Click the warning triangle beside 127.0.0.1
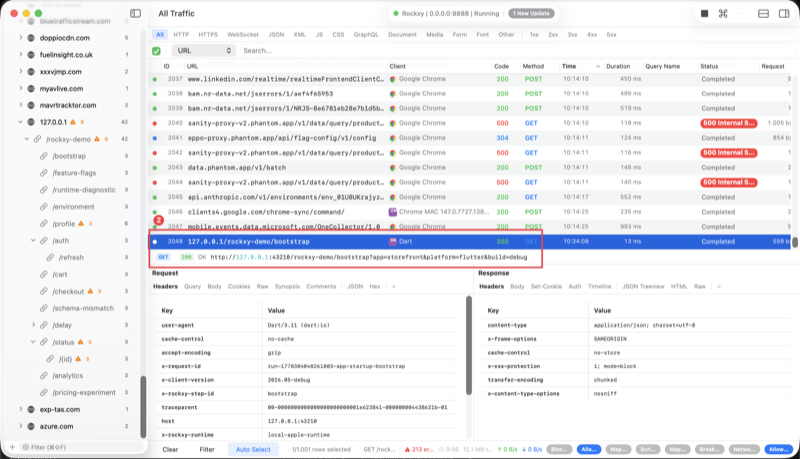Screen dimensions: 800x459 click(x=72, y=122)
